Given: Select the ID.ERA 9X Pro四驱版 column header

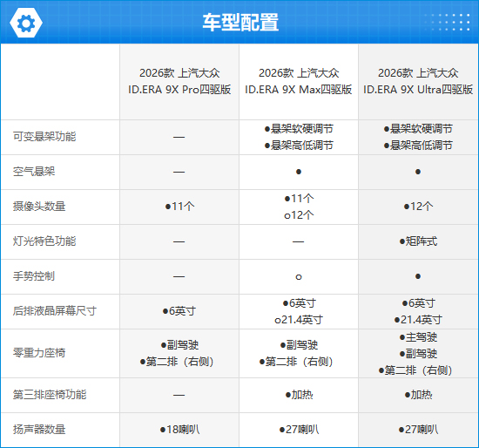Looking at the screenshot, I should click(179, 81).
